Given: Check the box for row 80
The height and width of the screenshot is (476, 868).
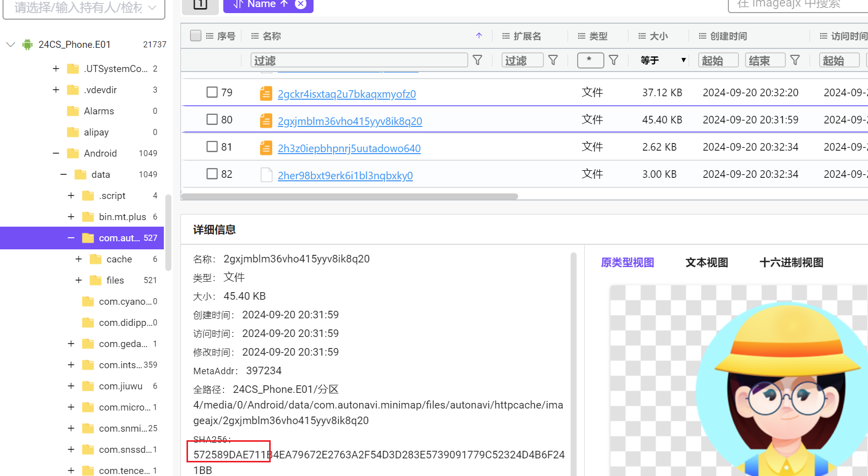Looking at the screenshot, I should [x=212, y=119].
